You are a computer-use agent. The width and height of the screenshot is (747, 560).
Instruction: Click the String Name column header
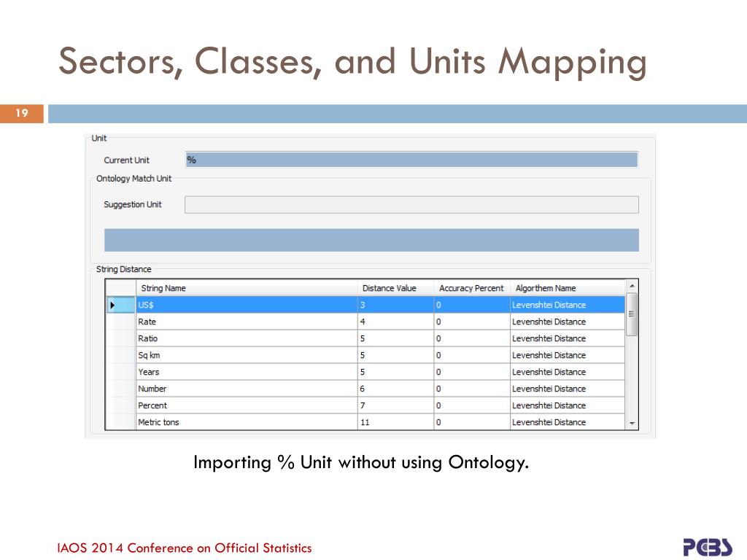click(247, 288)
